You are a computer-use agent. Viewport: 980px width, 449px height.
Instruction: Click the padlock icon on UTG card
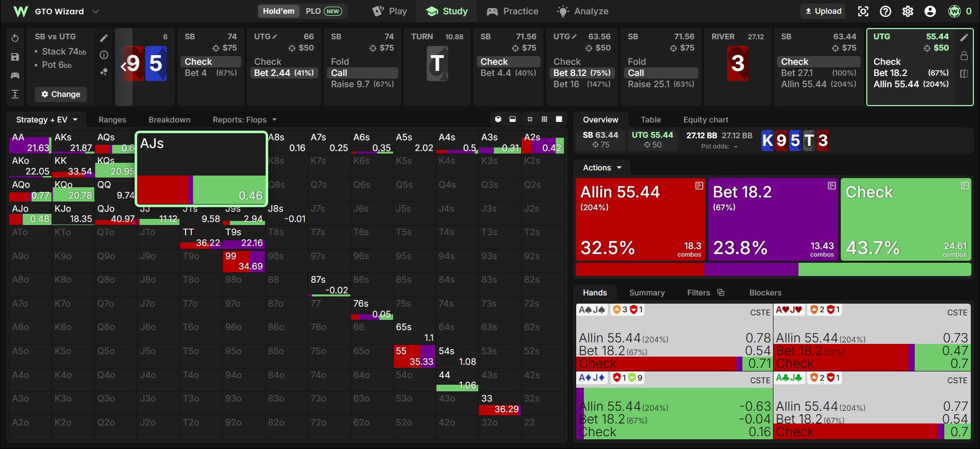964,55
